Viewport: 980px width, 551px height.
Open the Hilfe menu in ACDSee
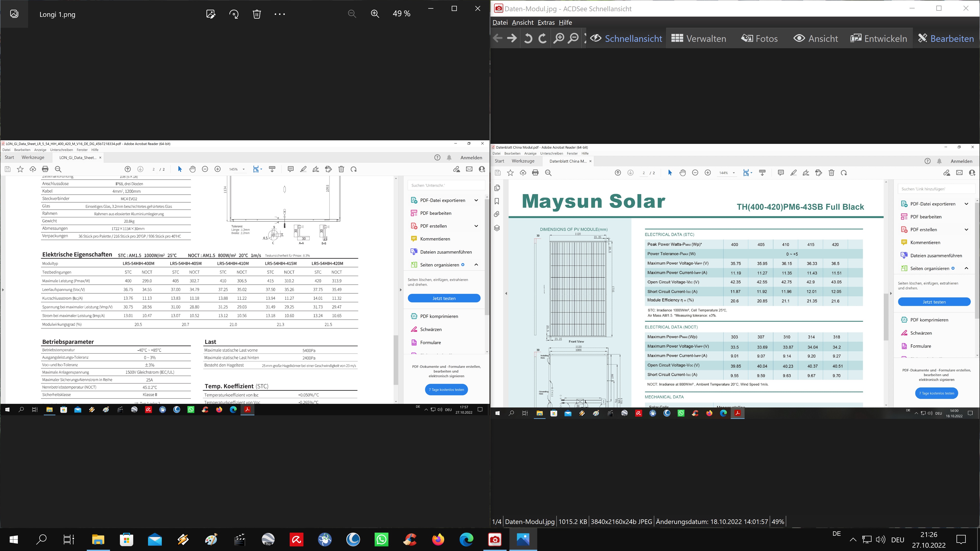[x=565, y=22]
